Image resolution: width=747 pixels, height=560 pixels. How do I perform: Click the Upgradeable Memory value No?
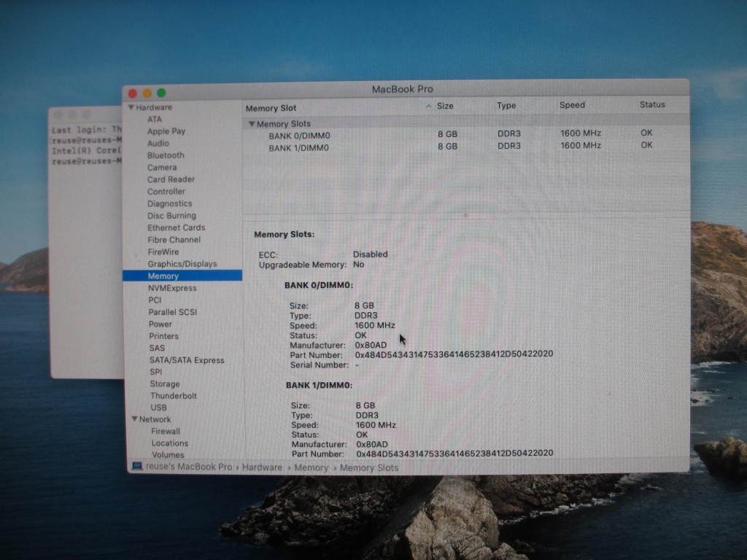click(x=358, y=264)
